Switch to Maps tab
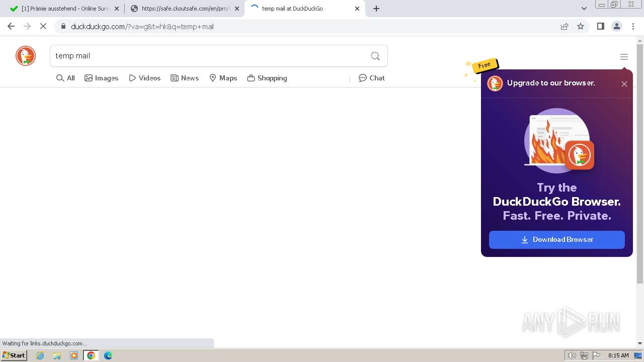 [223, 78]
